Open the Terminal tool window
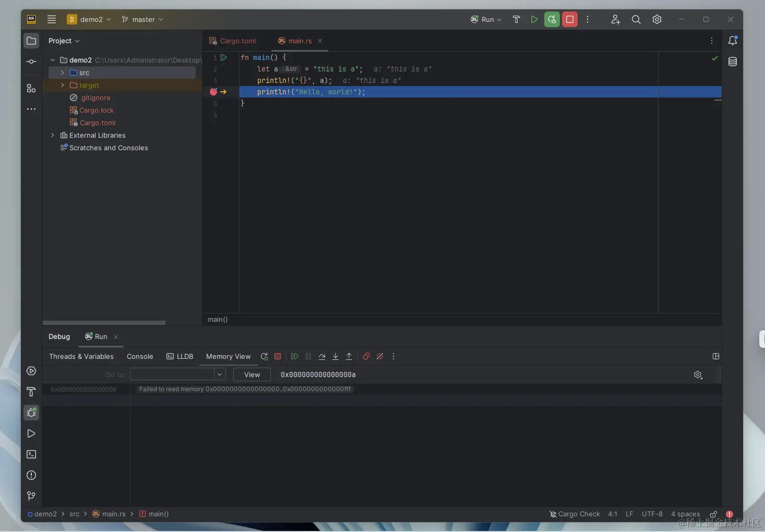 tap(31, 454)
